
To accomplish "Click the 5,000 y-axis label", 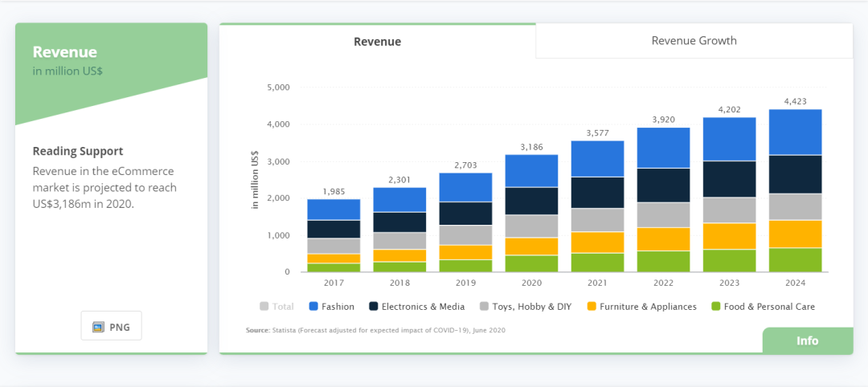I will coord(278,88).
